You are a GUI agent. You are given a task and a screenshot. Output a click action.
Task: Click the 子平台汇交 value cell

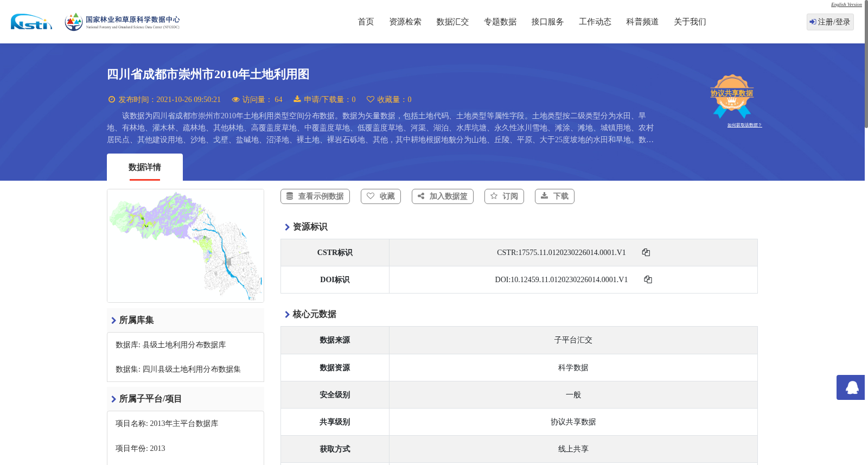[573, 340]
